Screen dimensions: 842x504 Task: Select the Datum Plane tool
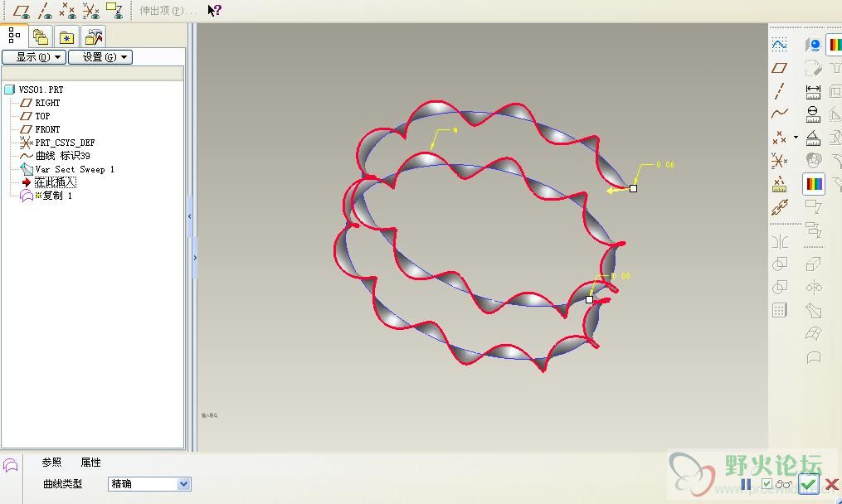(779, 68)
